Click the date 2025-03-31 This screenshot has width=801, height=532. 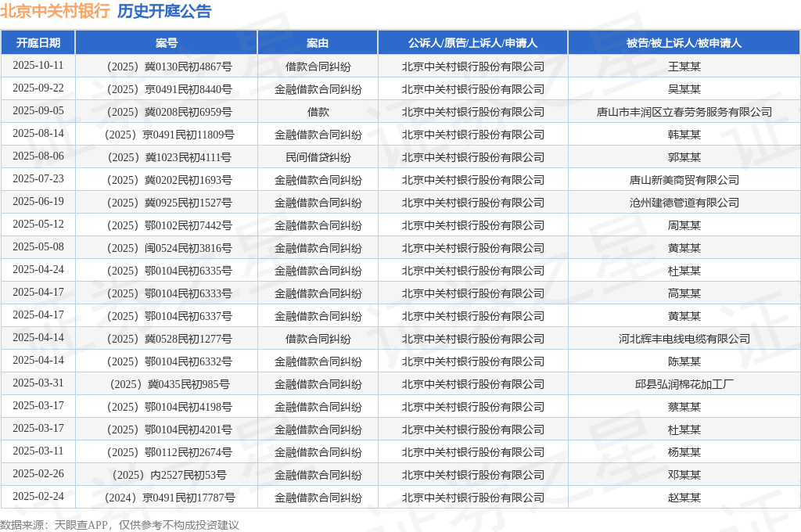[x=38, y=383]
